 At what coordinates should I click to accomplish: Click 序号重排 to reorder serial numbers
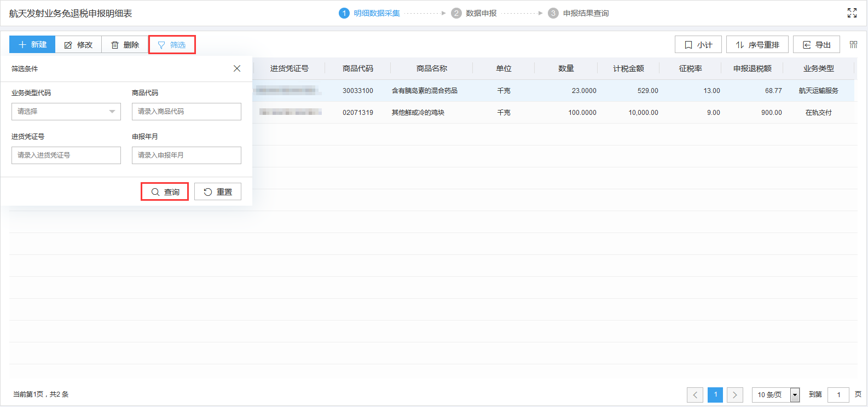[x=757, y=45]
